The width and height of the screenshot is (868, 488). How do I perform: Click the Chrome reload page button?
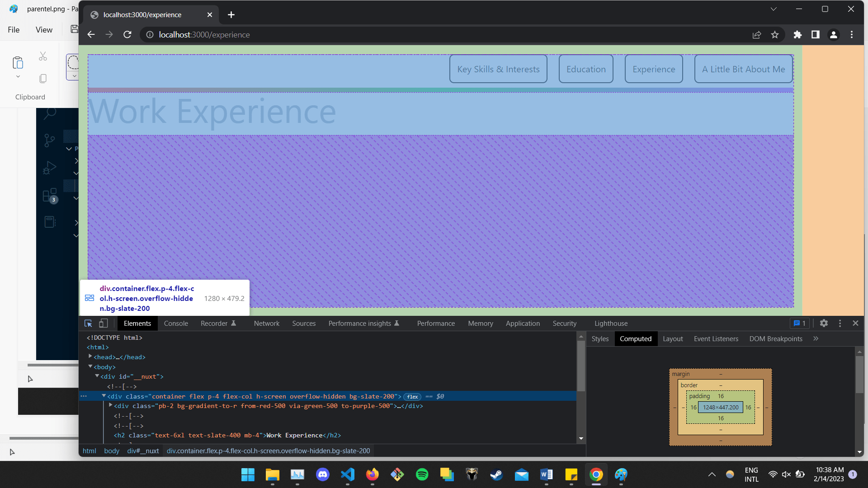127,35
